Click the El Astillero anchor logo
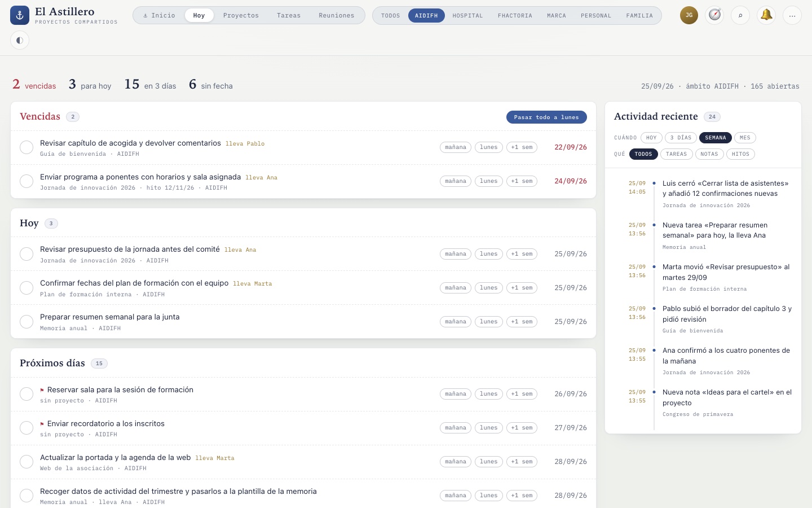 [x=20, y=15]
